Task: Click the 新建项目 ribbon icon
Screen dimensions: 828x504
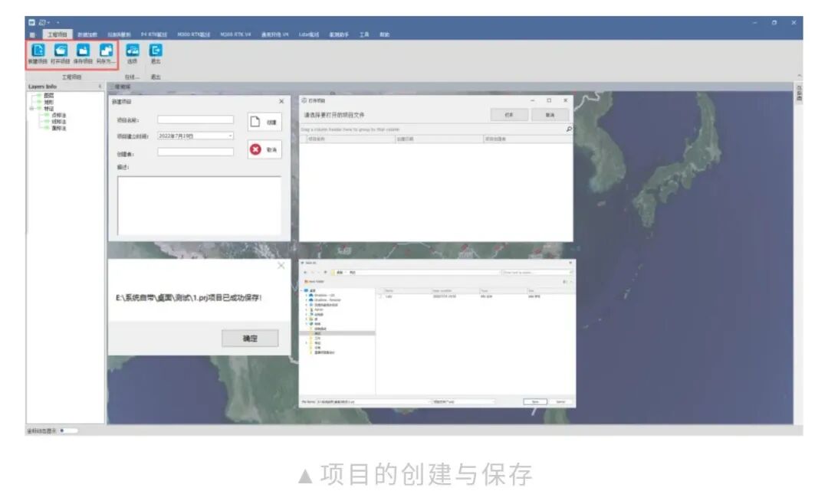Action: [x=38, y=51]
